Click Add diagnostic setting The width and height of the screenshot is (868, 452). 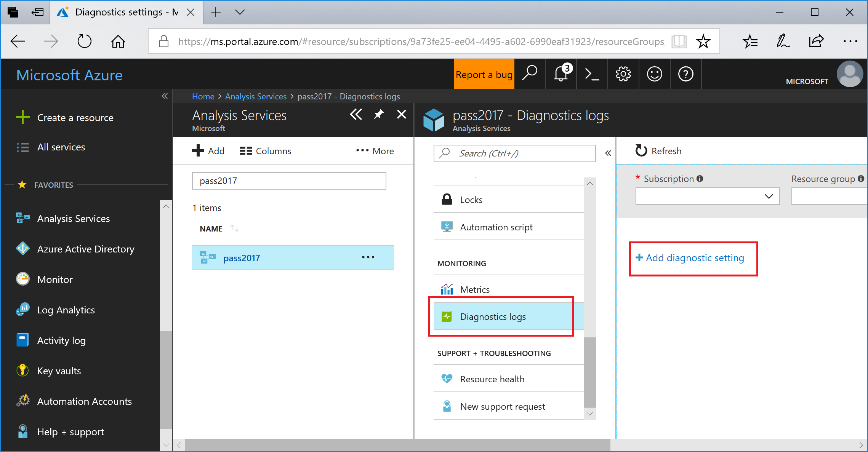point(693,258)
